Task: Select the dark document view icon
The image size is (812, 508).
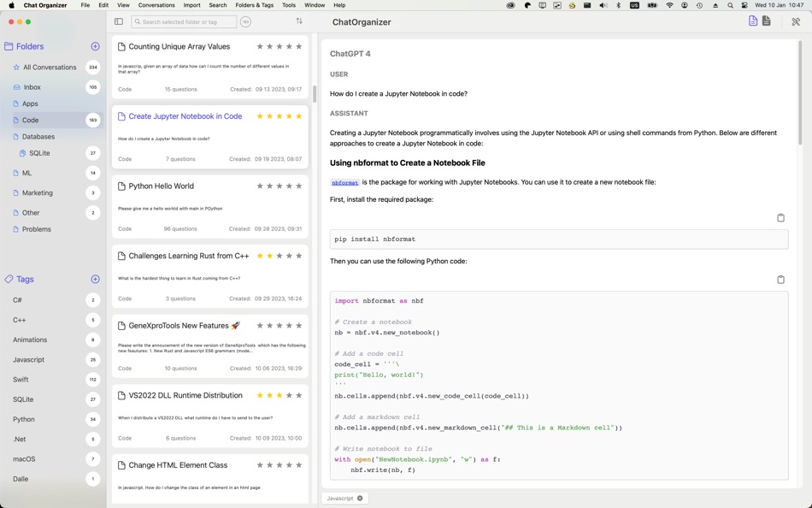Action: click(x=767, y=21)
